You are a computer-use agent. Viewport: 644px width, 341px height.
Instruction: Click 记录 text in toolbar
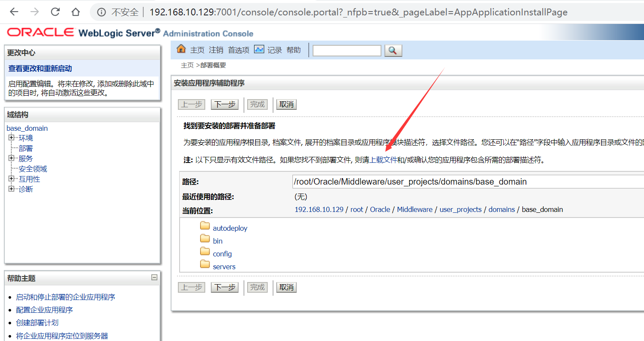tap(275, 50)
